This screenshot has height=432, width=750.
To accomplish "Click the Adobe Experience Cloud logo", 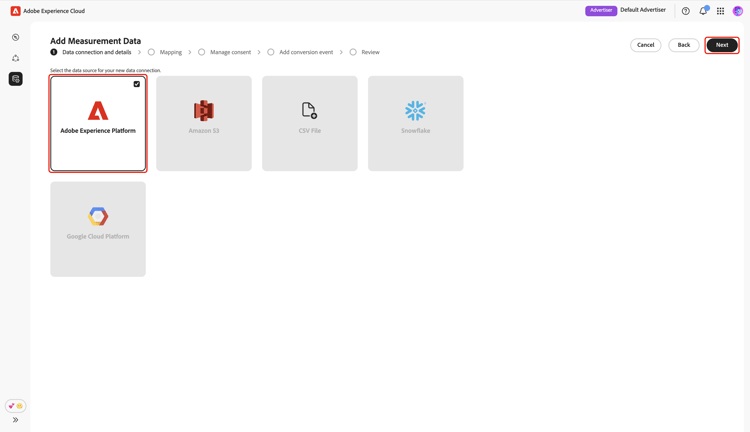I will [x=15, y=11].
